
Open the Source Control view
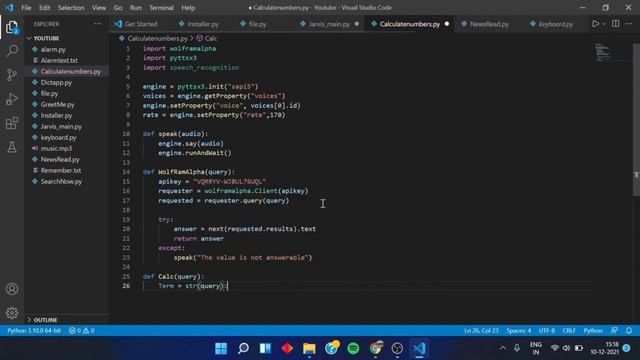click(x=12, y=75)
